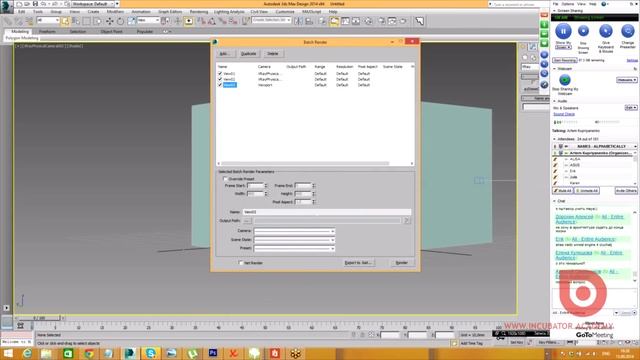Open the Customize menu
Image resolution: width=640 pixels, height=360 pixels.
click(x=285, y=12)
